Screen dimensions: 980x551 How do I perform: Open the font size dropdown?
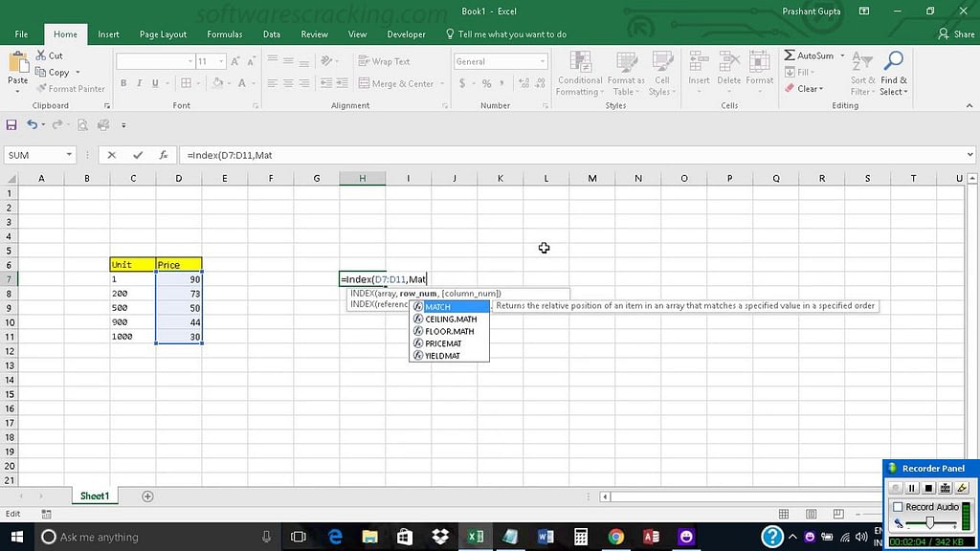[x=221, y=61]
